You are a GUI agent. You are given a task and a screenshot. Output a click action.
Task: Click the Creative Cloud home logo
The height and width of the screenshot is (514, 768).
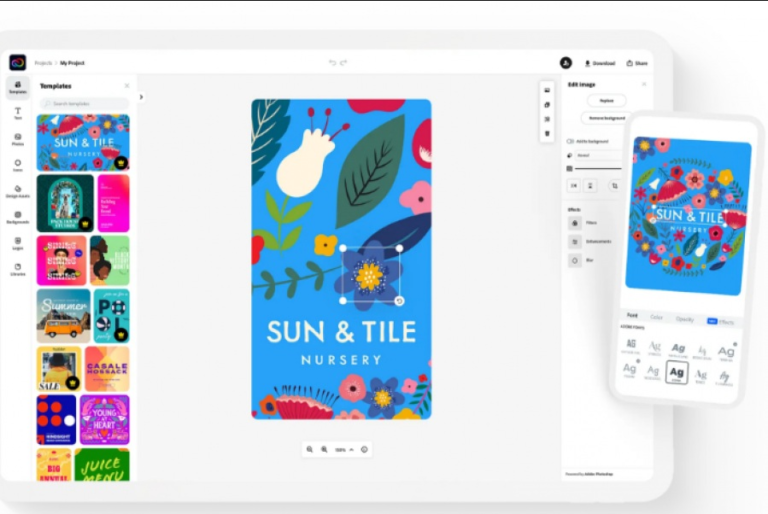point(17,62)
